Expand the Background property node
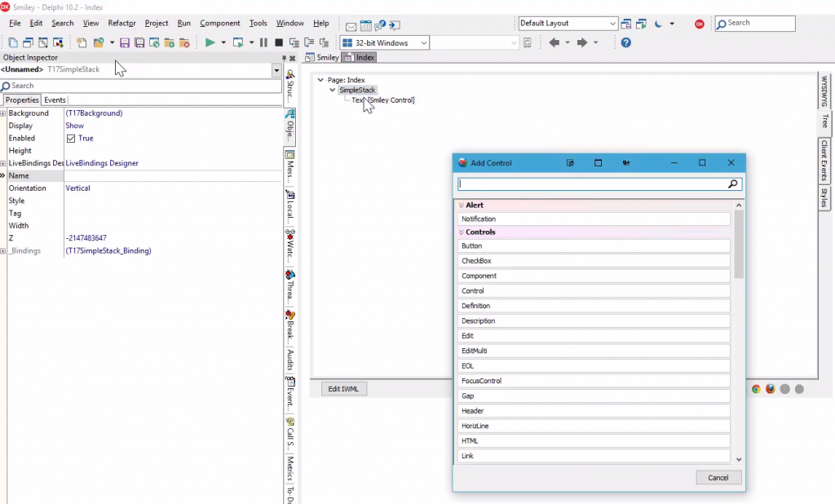 (x=3, y=113)
